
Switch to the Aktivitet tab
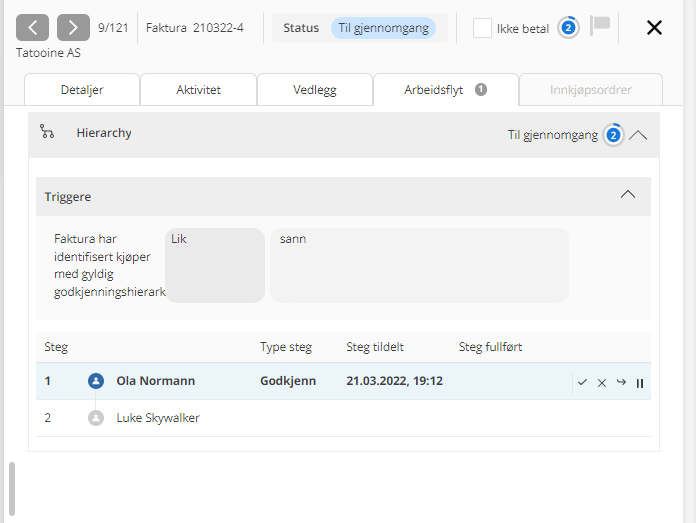click(198, 90)
